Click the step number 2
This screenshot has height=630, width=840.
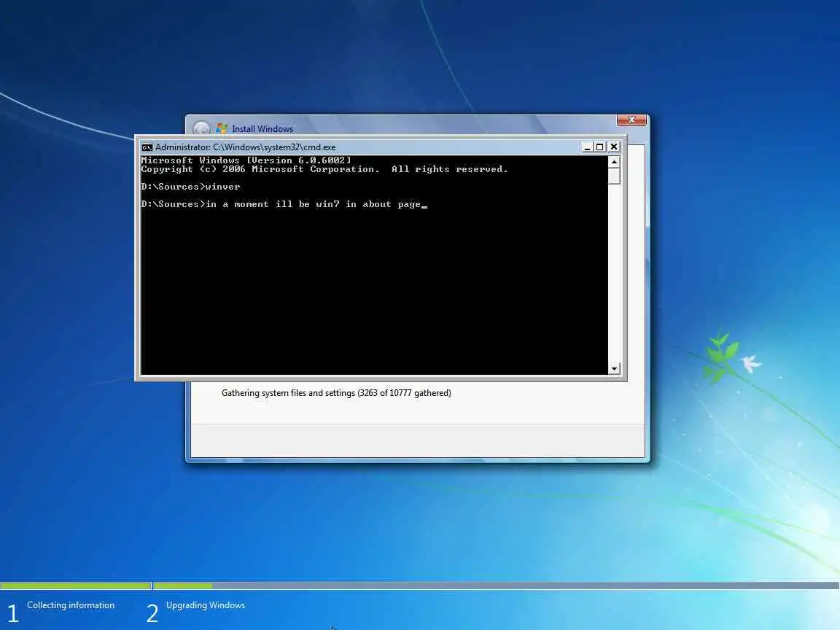tap(152, 613)
